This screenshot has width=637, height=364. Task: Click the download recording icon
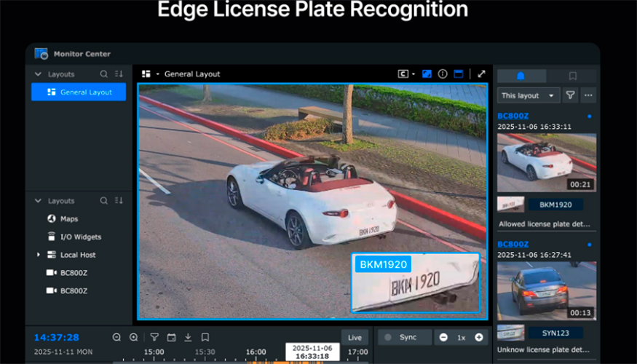pyautogui.click(x=188, y=337)
